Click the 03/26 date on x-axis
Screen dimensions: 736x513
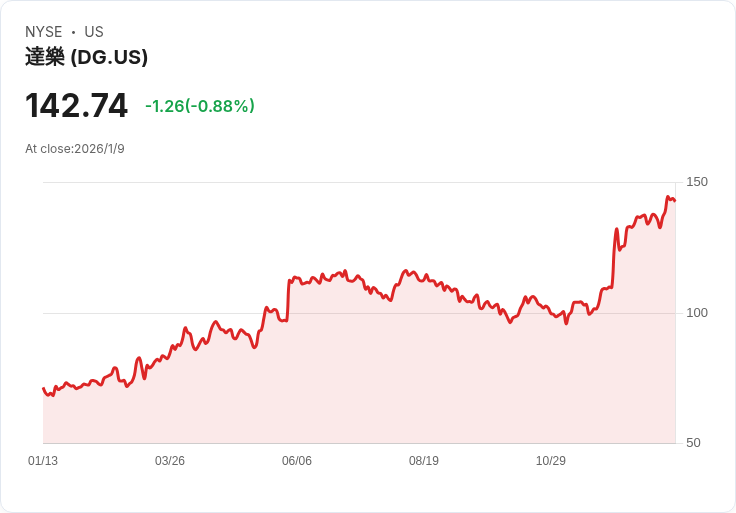tap(170, 461)
